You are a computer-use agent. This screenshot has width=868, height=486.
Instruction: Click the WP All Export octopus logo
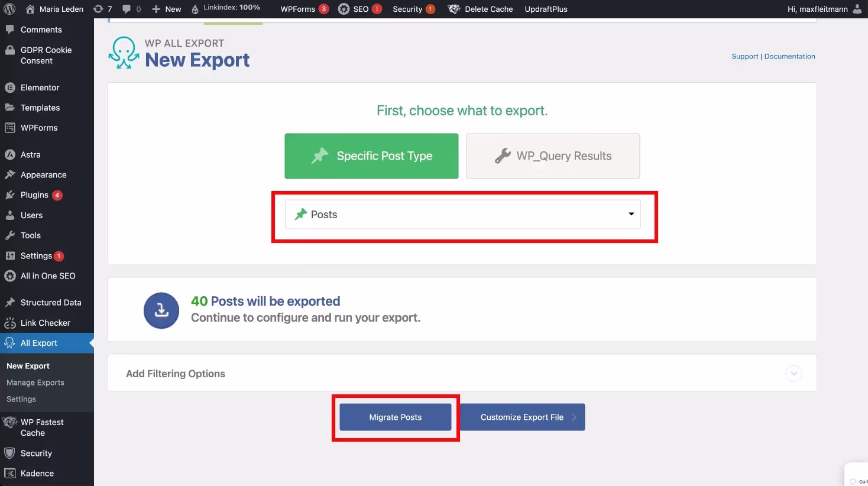[x=124, y=53]
